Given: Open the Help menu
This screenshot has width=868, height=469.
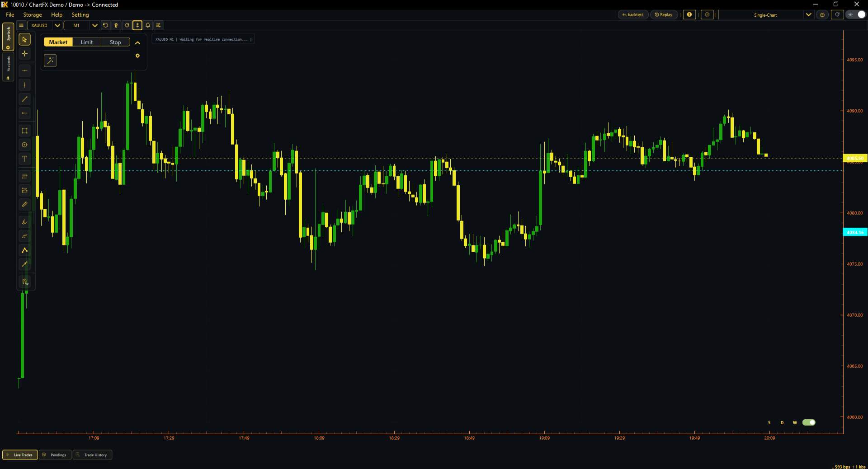Looking at the screenshot, I should point(57,15).
